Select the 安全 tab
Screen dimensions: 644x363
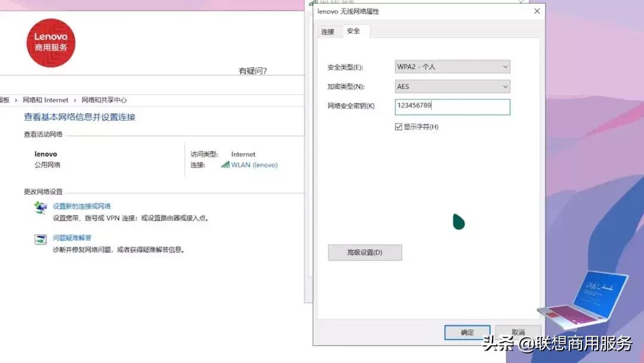coord(353,33)
